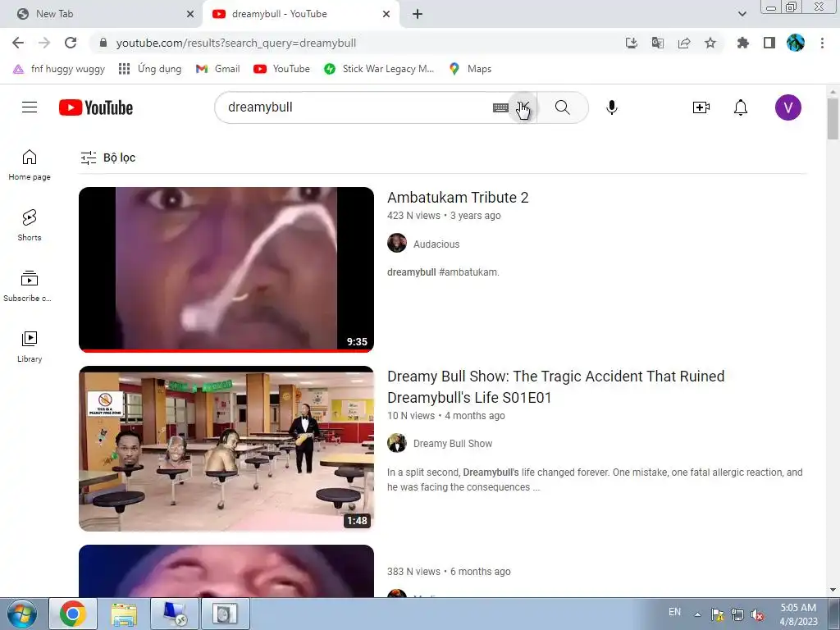The width and height of the screenshot is (840, 630).
Task: Open Ambatukam Tribute 2 video thumbnail
Action: click(x=226, y=269)
